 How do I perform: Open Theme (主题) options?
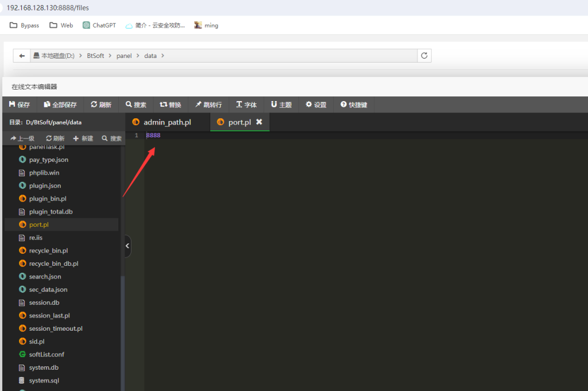click(281, 104)
